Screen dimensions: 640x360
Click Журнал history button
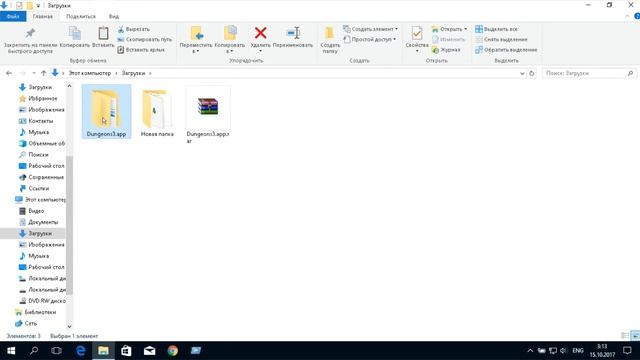446,50
